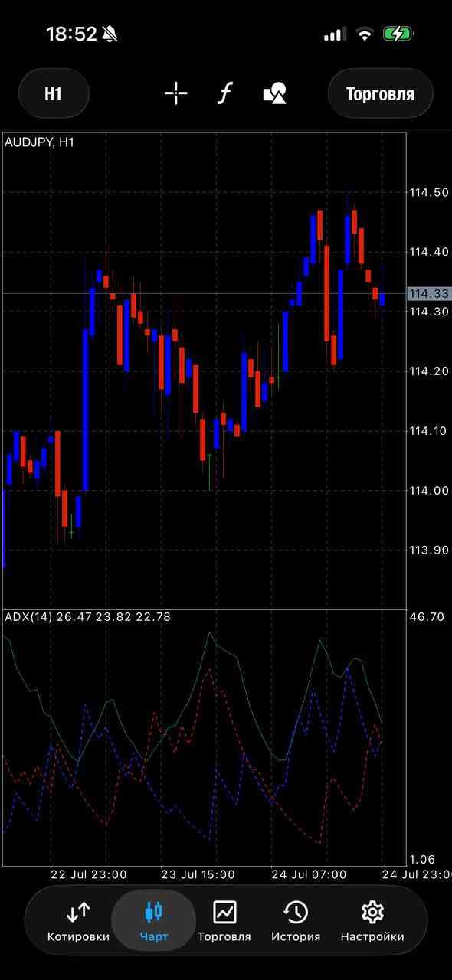Activate the crosshair cursor tool
The width and height of the screenshot is (452, 980).
pos(175,94)
